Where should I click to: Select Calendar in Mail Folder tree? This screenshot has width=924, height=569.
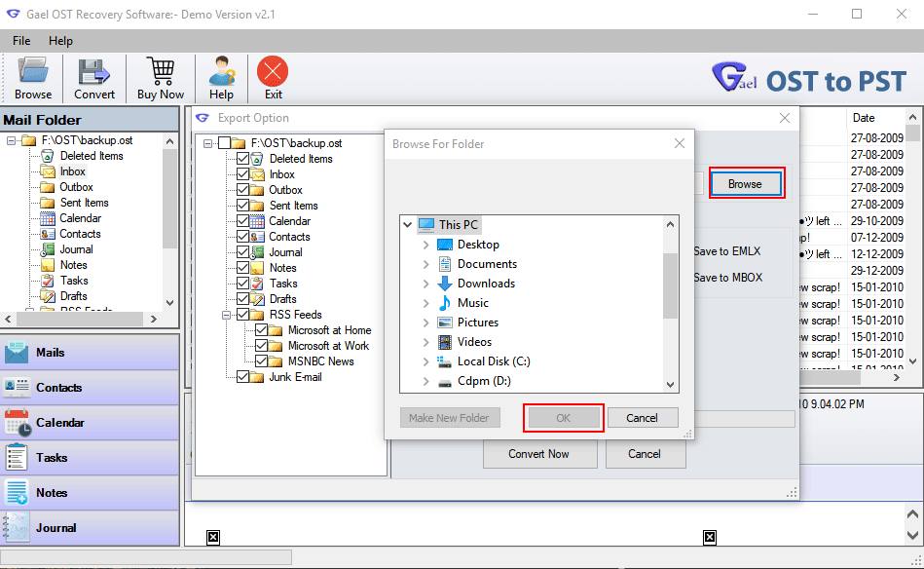(x=80, y=218)
